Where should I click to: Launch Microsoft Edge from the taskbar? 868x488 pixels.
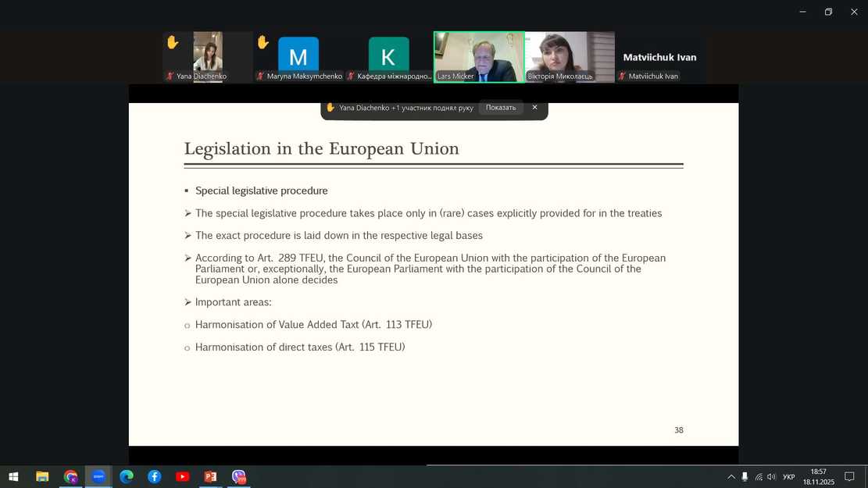pyautogui.click(x=127, y=477)
